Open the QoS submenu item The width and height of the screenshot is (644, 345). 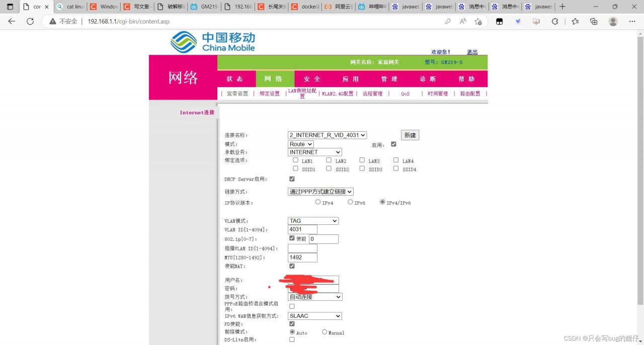tap(405, 94)
